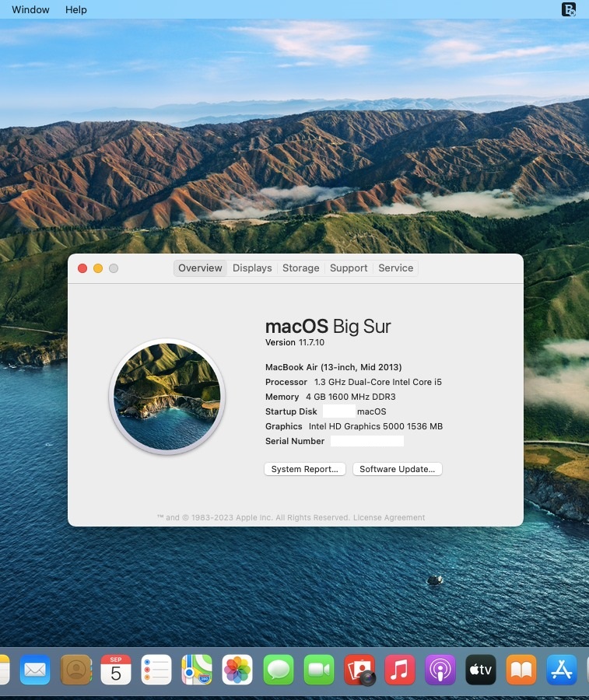Screen dimensions: 589x700
Task: Open the Mail app in the Dock
Action: pos(35,670)
